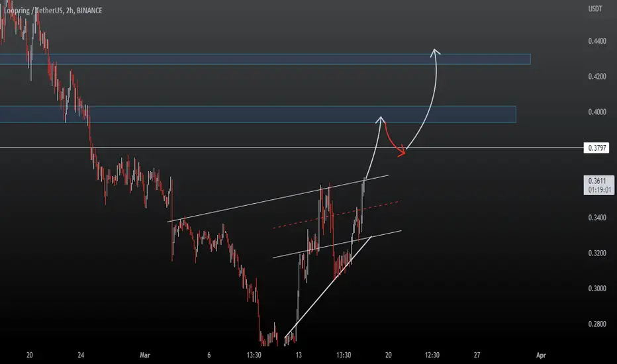Click the 0.3200 price axis label
This screenshot has height=364, width=617.
(x=597, y=253)
